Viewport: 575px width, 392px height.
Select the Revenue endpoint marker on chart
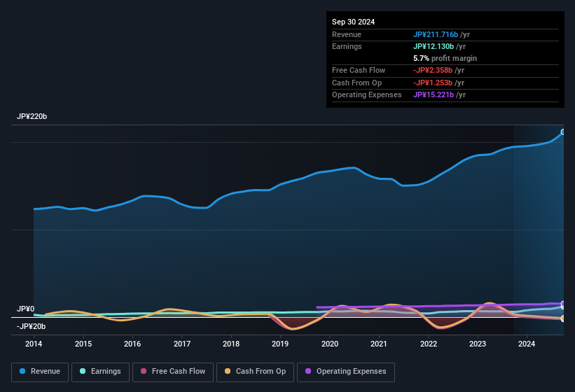(563, 132)
